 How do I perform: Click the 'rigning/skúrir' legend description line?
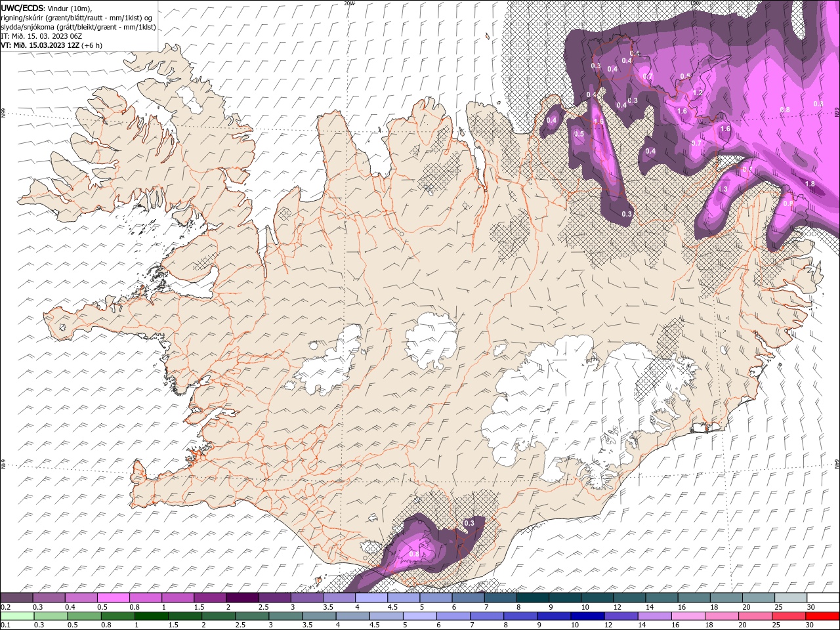77,18
